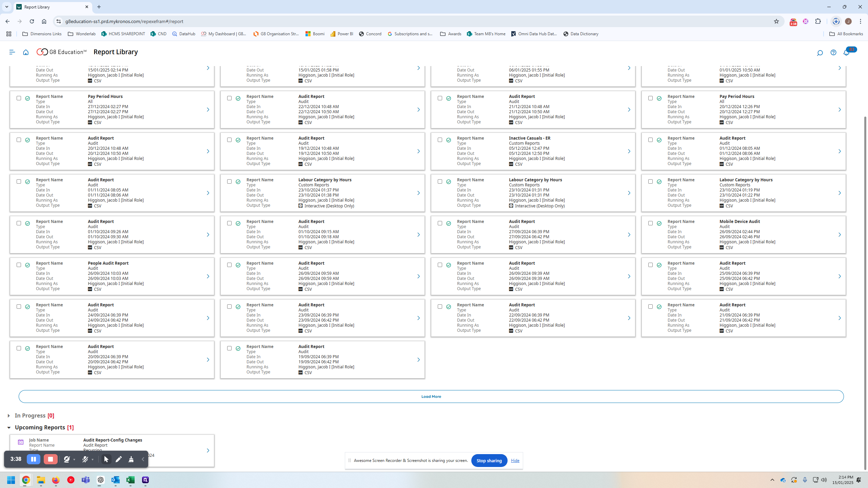
Task: Reload the page
Action: pos(32,21)
